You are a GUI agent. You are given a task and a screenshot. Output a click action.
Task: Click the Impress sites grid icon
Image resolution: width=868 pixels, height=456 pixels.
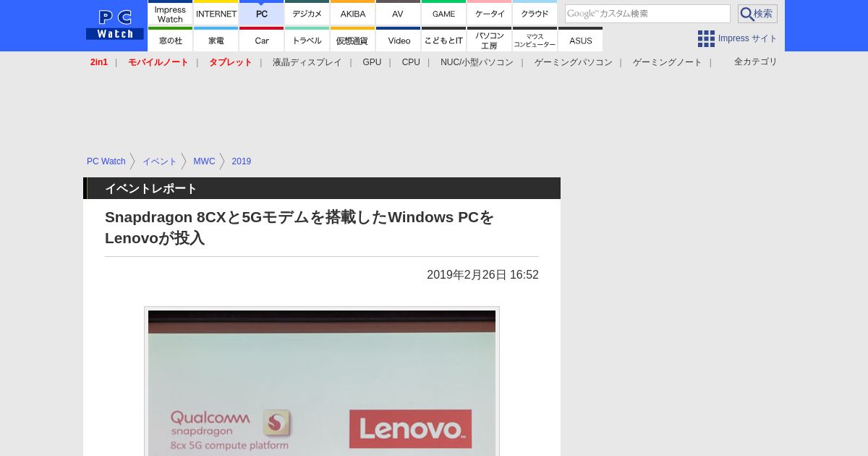[x=706, y=38]
